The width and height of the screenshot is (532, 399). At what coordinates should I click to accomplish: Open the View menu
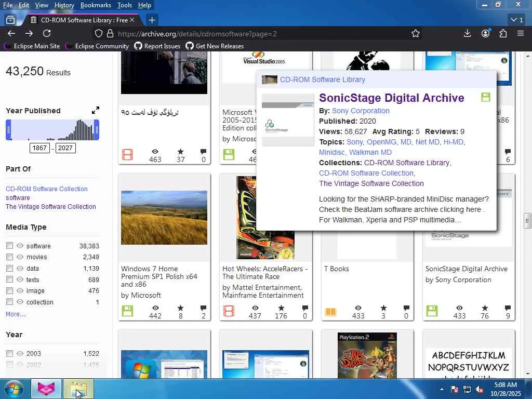pos(42,5)
